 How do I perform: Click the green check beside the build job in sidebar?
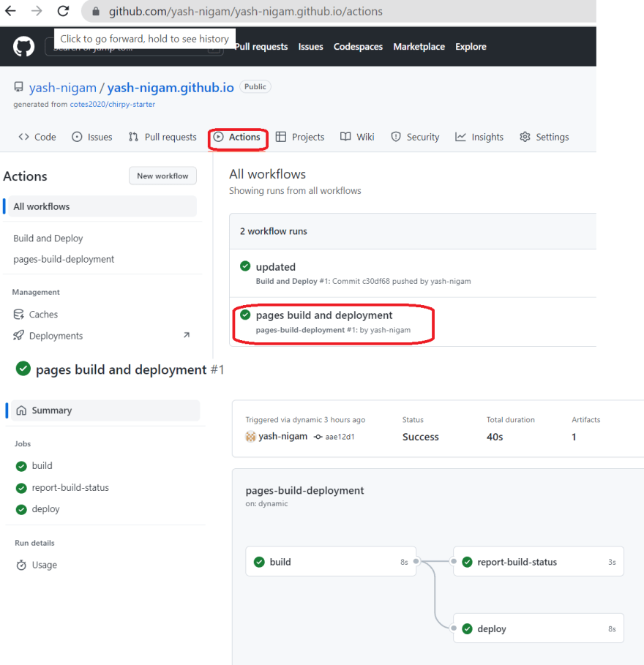[x=21, y=466]
